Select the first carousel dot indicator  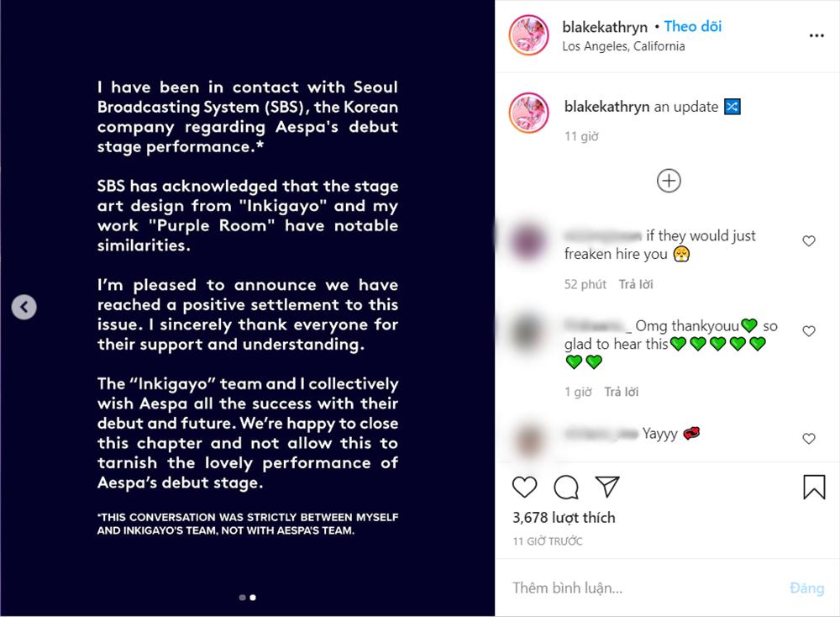pos(243,598)
